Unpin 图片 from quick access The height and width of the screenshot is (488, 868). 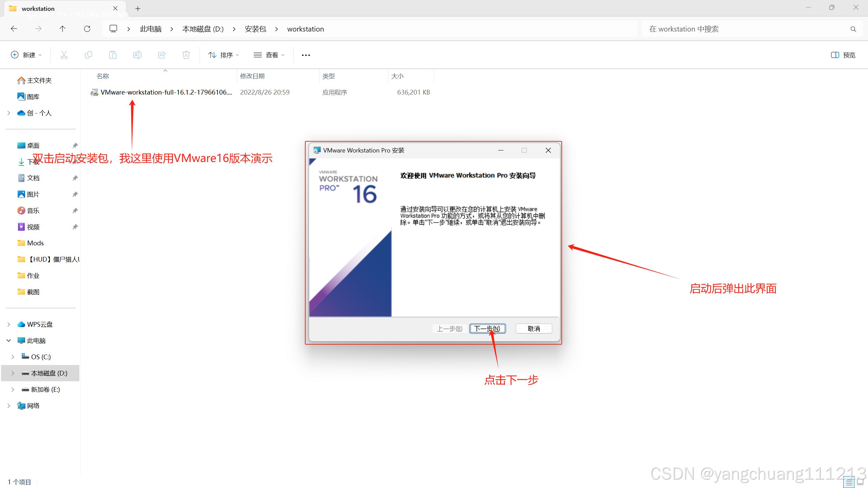75,194
